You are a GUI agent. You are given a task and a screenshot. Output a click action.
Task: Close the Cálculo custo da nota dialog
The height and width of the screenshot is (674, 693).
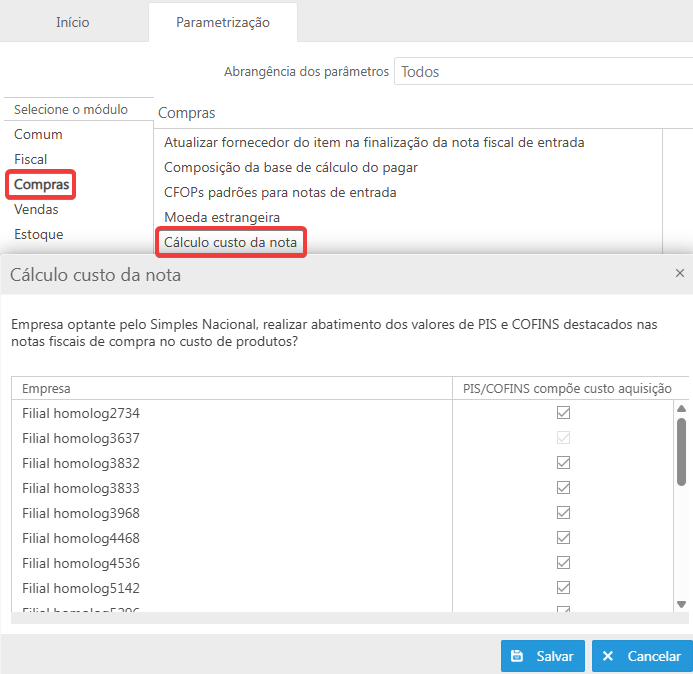coord(680,273)
